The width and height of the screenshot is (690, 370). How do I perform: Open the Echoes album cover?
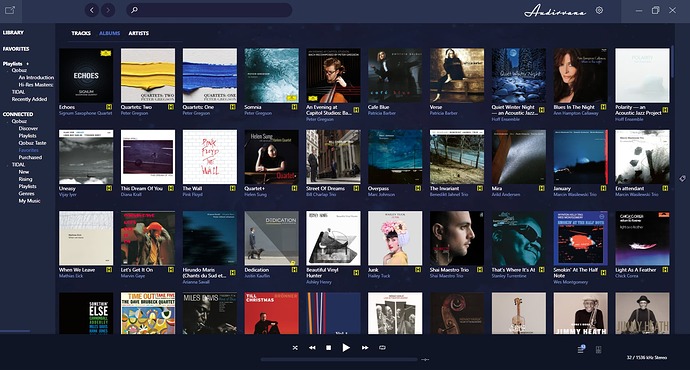[x=86, y=75]
